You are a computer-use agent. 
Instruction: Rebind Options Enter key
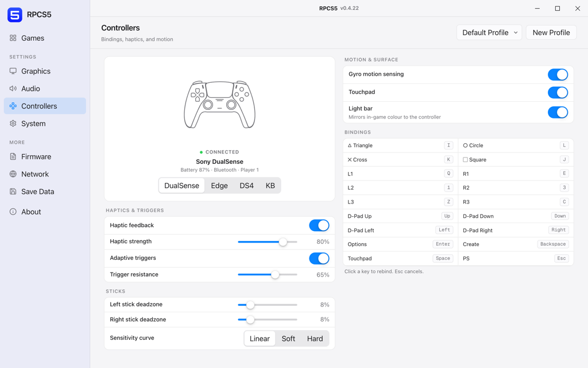(443, 244)
